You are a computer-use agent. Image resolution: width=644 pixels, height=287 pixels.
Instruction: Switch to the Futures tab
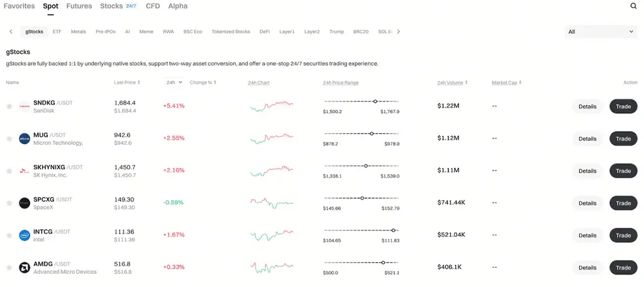click(x=79, y=6)
